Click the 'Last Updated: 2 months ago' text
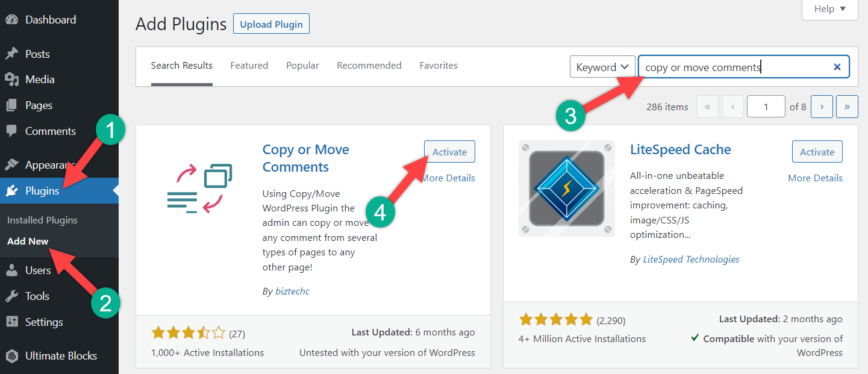This screenshot has width=868, height=374. point(781,319)
